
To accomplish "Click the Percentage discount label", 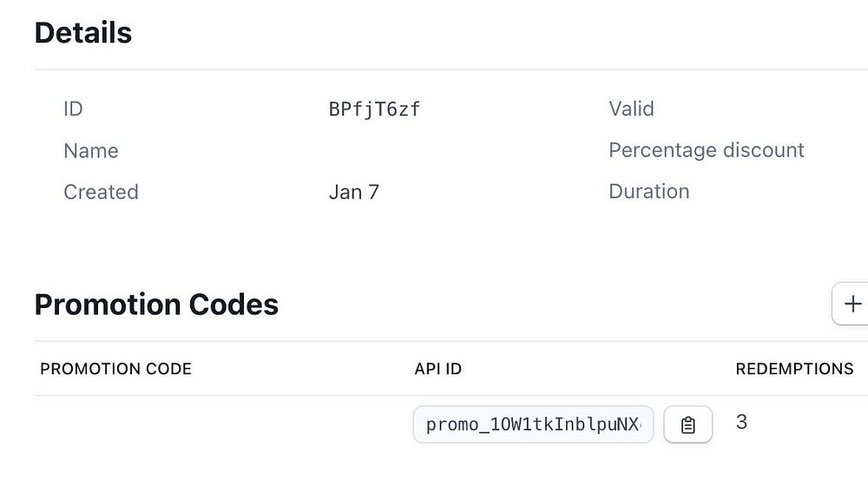I will (x=707, y=150).
